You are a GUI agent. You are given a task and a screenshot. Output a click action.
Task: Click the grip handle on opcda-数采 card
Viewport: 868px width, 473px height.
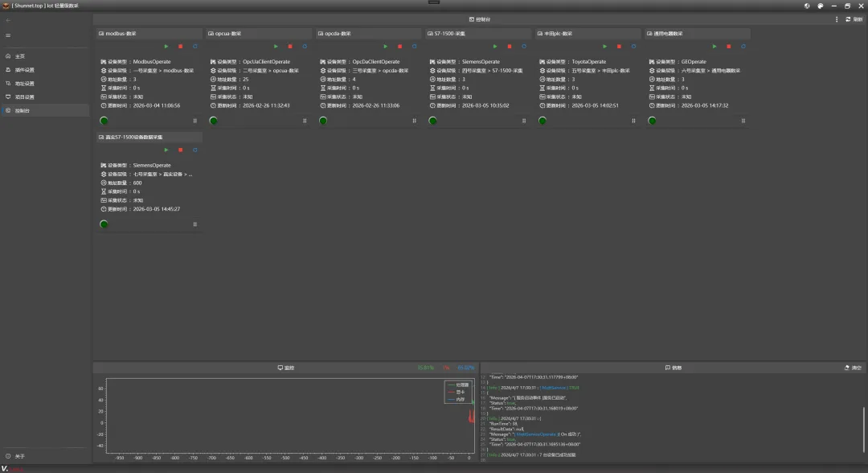point(414,121)
